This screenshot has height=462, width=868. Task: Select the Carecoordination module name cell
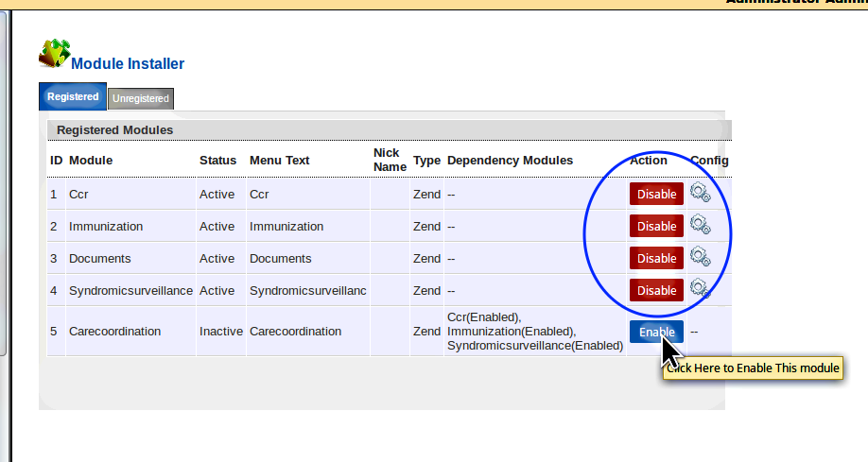click(x=114, y=332)
